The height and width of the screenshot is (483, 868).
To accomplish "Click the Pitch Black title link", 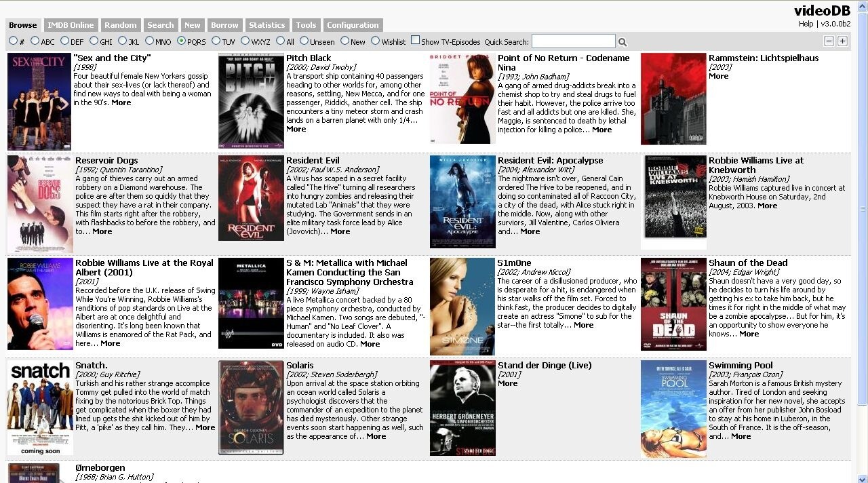I will [309, 58].
